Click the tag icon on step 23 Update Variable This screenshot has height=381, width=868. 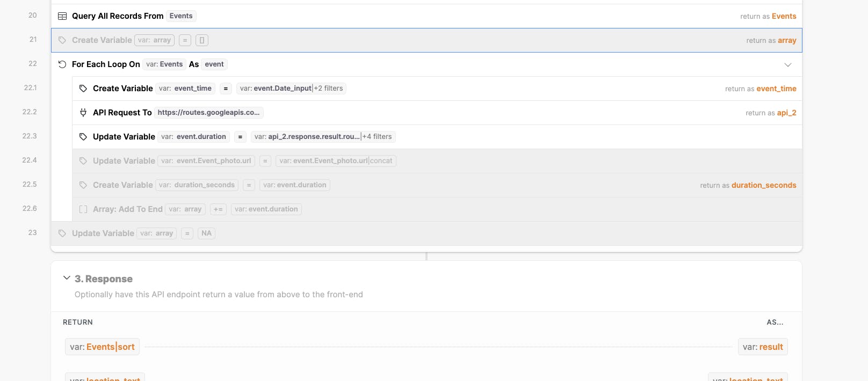point(62,233)
